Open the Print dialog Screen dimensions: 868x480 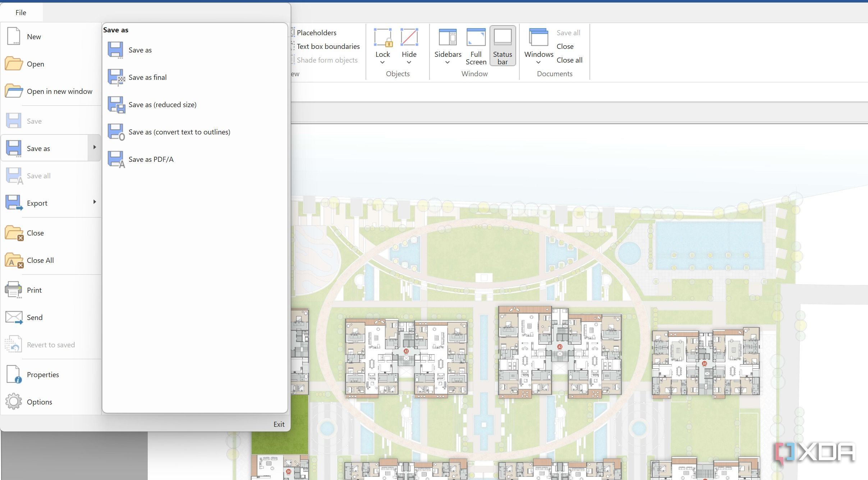click(51, 290)
